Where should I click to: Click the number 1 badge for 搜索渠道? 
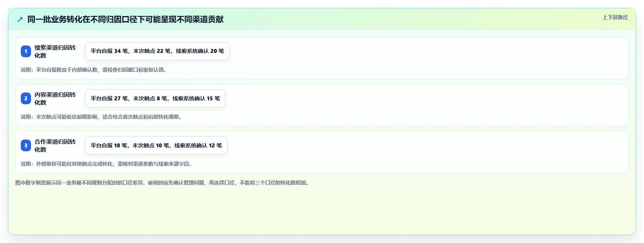(26, 51)
